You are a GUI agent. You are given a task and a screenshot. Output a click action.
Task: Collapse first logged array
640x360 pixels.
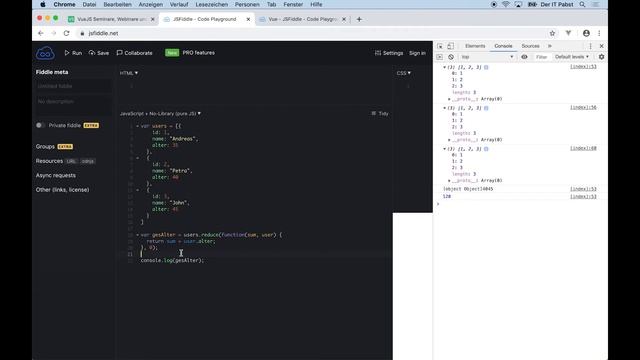pyautogui.click(x=444, y=67)
